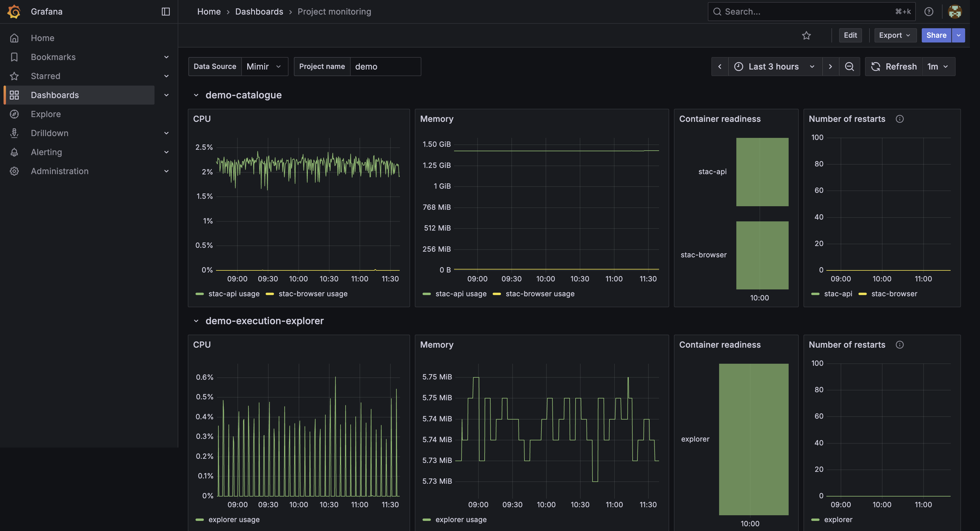Open the help question mark icon
Screen dimensions: 980x531
click(x=929, y=11)
